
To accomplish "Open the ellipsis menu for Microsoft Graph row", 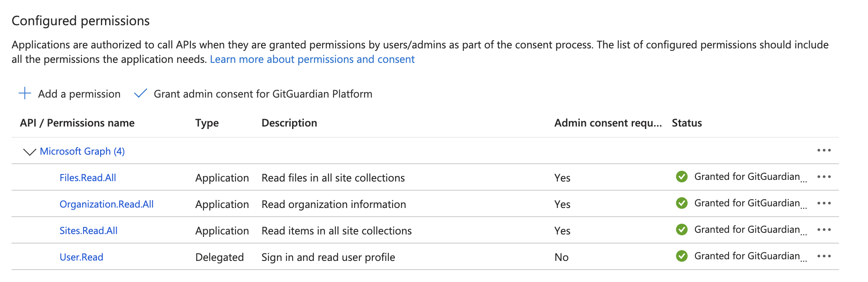I will pyautogui.click(x=824, y=151).
